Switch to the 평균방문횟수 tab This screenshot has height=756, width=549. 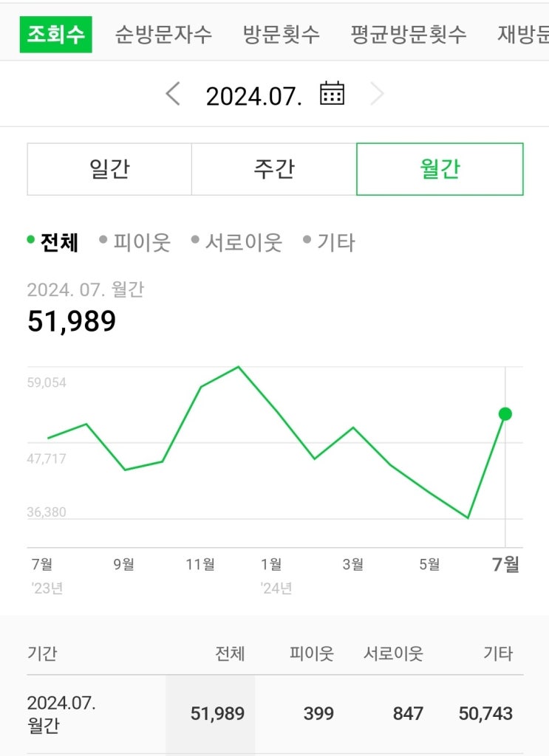pos(409,35)
